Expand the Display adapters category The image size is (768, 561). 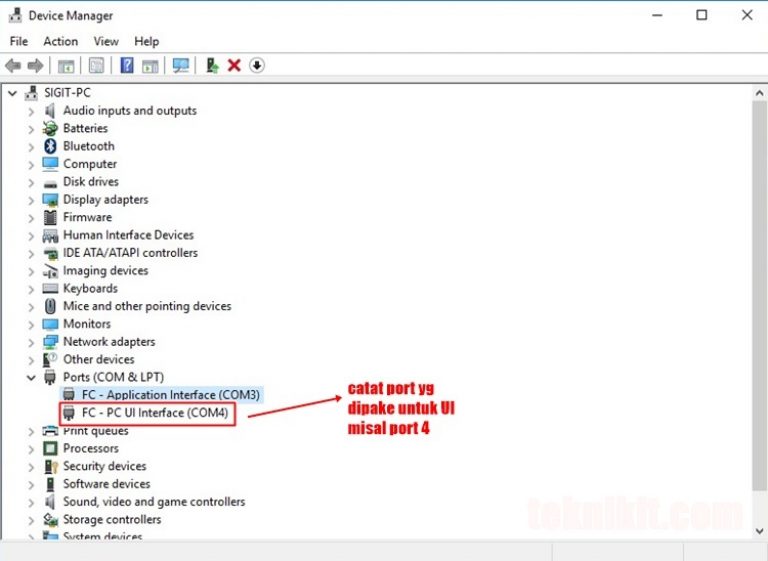[x=31, y=200]
